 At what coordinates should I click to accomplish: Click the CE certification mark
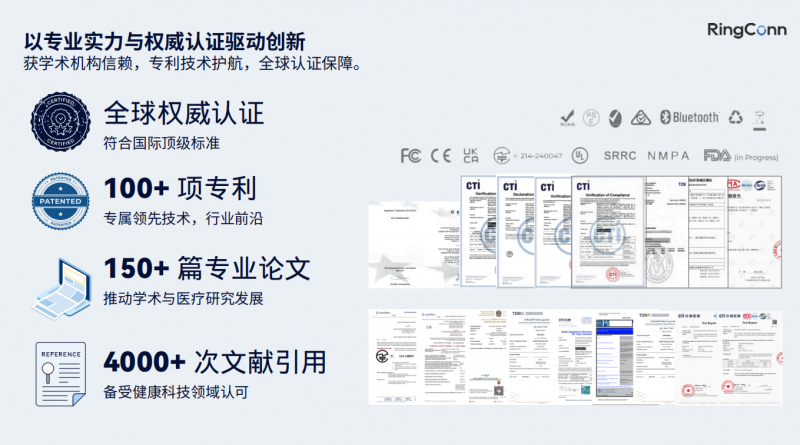pos(440,155)
